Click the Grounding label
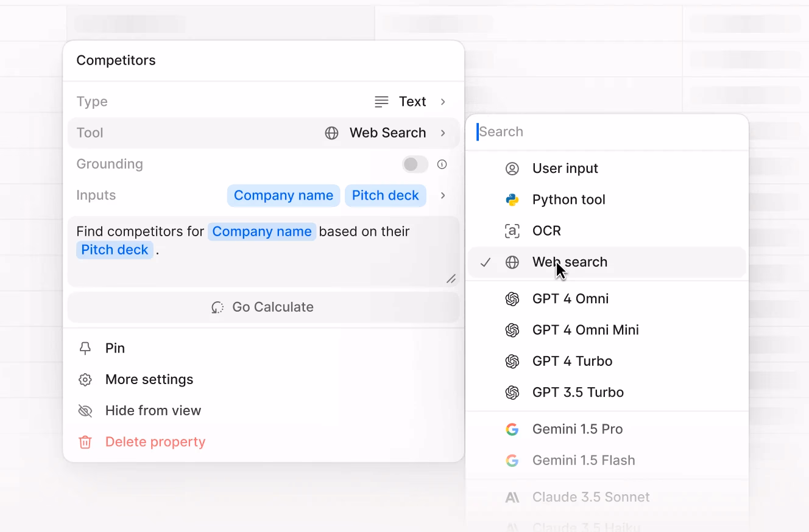 coord(110,164)
